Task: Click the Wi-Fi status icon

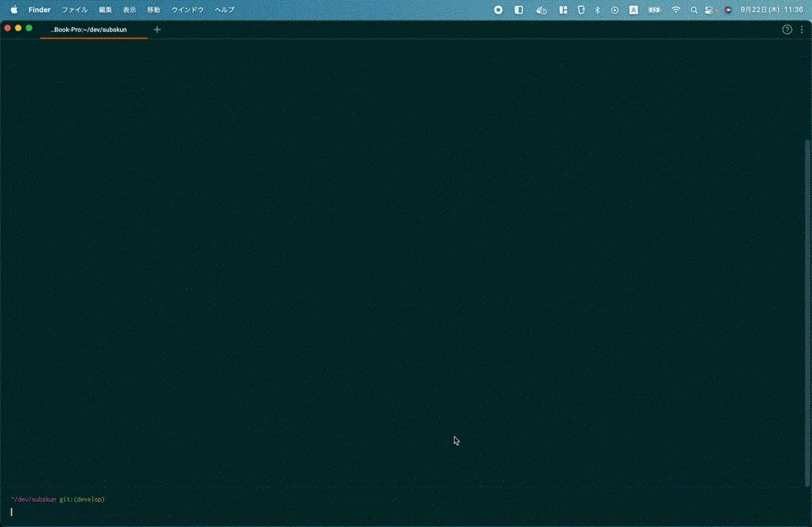Action: 676,9
